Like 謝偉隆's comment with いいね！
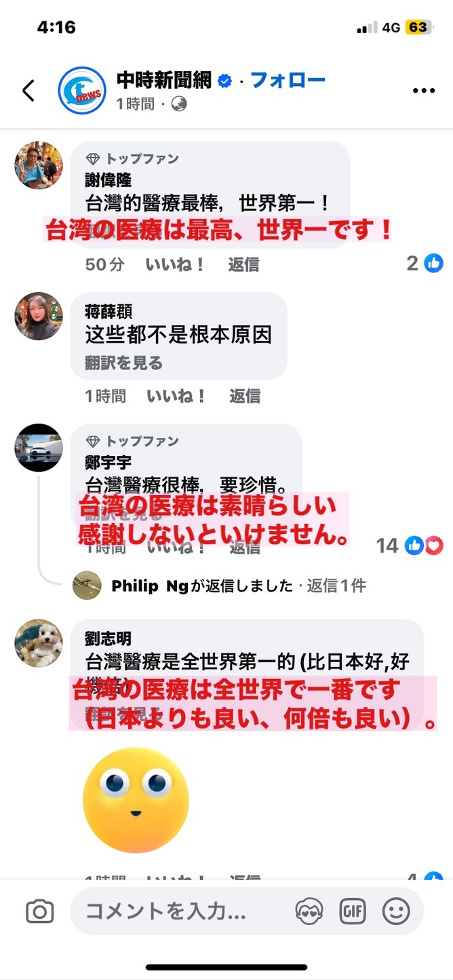The width and height of the screenshot is (453, 980). [176, 264]
